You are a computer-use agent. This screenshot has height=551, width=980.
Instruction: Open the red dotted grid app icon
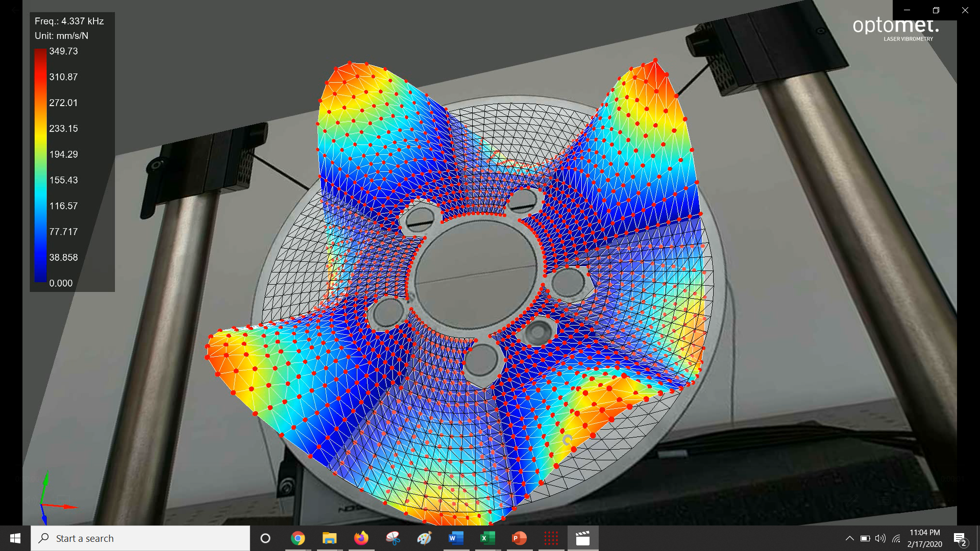[551, 538]
